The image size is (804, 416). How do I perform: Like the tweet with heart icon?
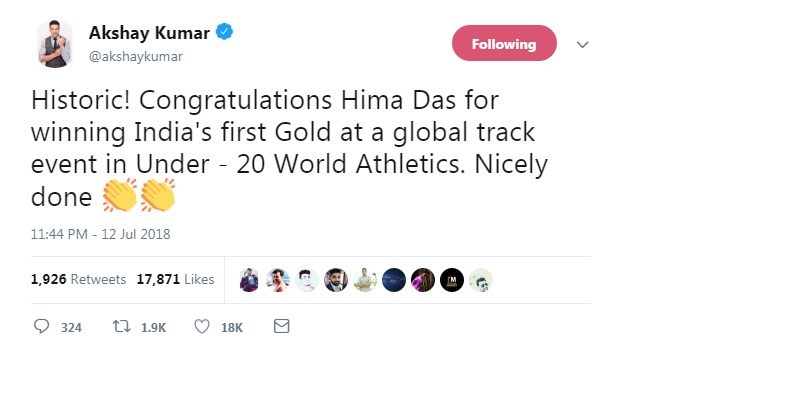tap(201, 326)
